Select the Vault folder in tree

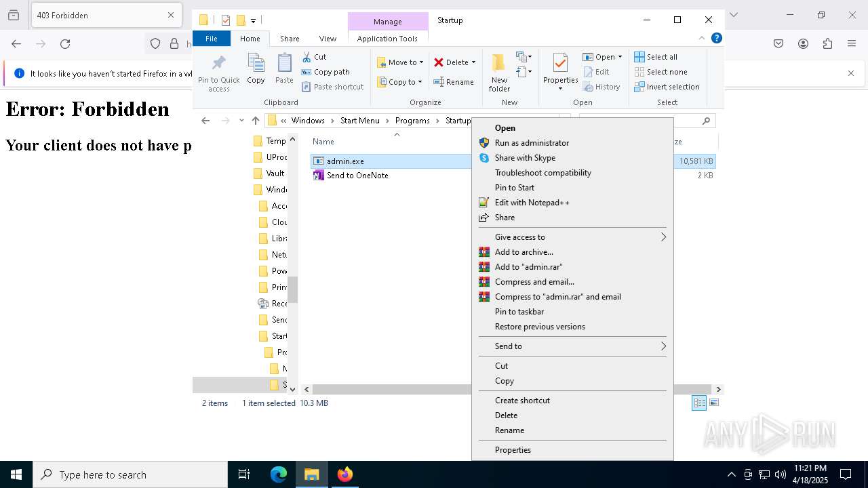tap(269, 174)
